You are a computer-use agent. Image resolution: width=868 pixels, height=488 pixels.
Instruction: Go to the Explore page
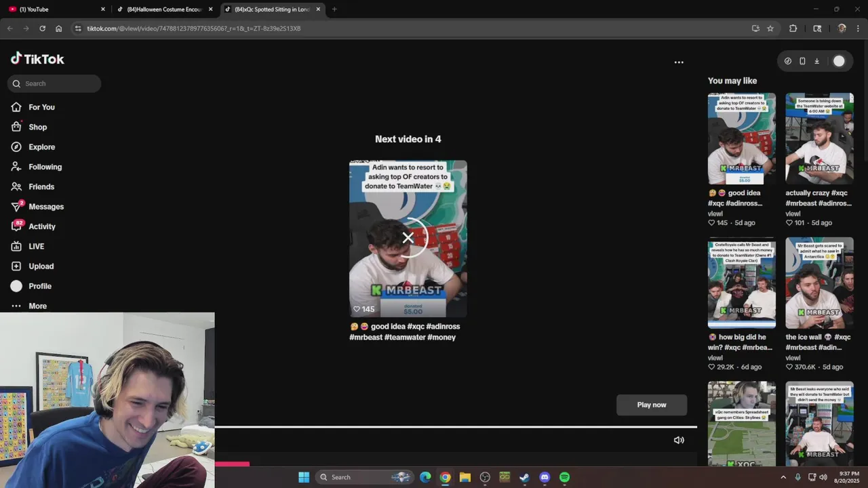(33, 147)
